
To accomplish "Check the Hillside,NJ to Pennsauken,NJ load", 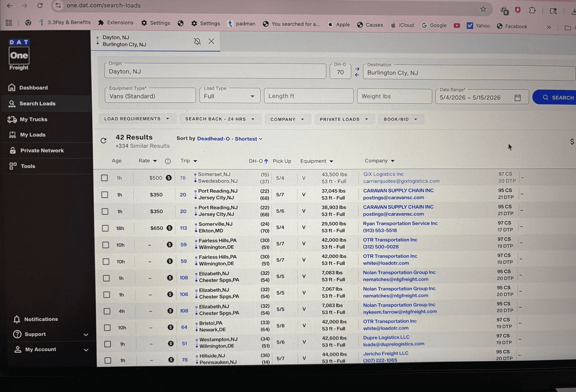I will coord(108,360).
